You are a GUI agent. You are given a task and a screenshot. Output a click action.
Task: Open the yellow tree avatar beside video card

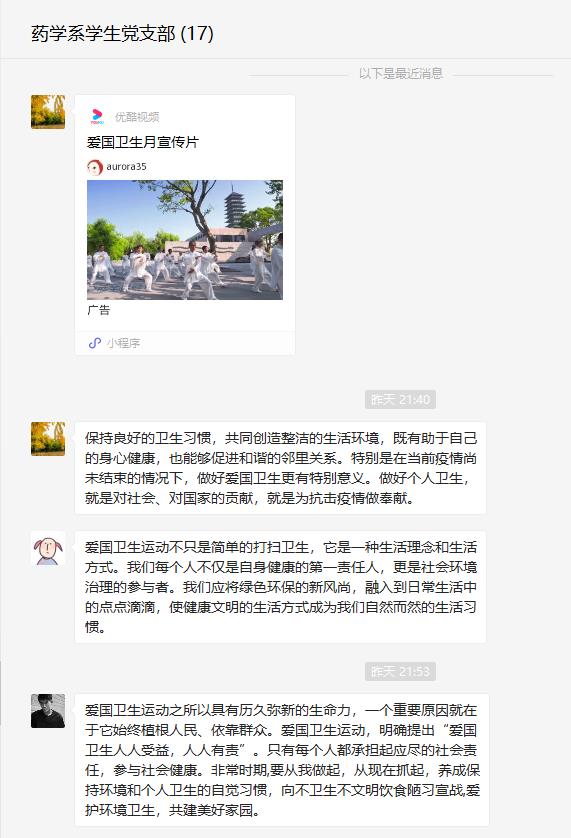point(48,112)
